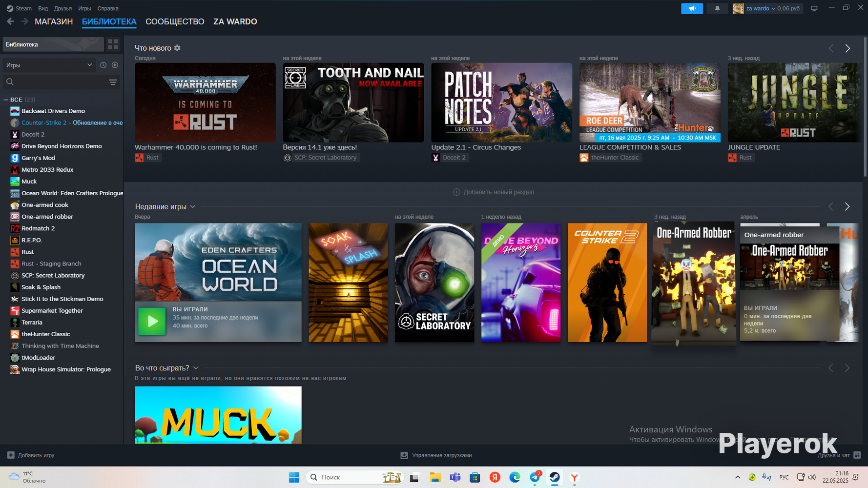The width and height of the screenshot is (868, 488).
Task: Switch library to grid view icon
Action: tap(113, 44)
